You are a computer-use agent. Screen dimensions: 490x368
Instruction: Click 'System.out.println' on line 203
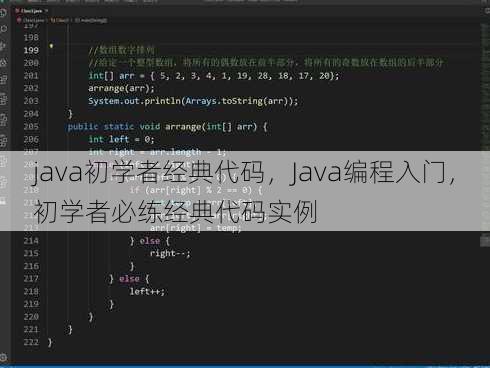coord(134,101)
